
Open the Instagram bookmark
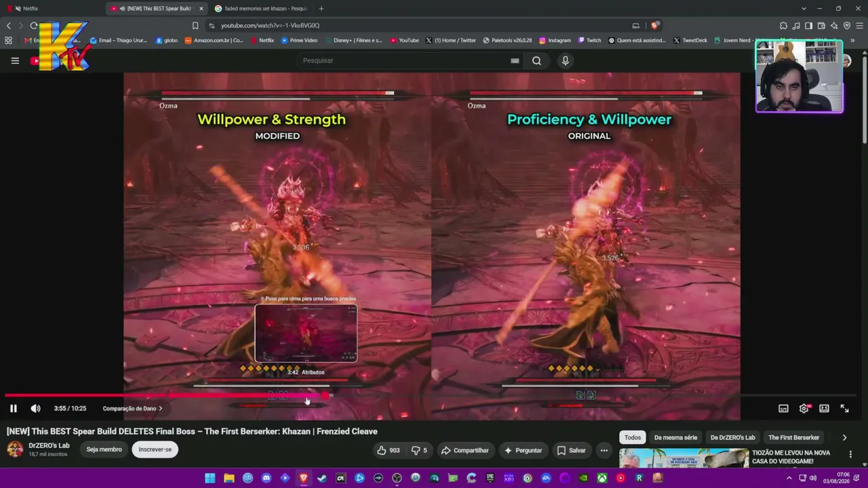point(555,40)
